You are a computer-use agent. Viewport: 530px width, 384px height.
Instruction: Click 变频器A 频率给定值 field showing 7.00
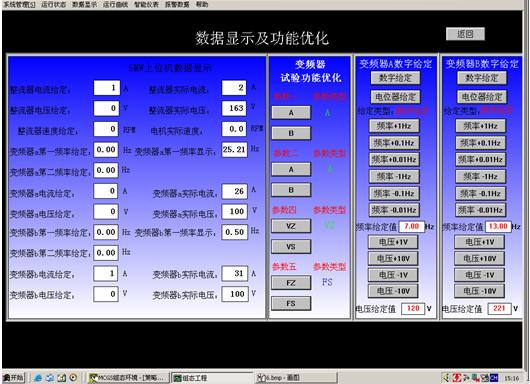pyautogui.click(x=411, y=226)
